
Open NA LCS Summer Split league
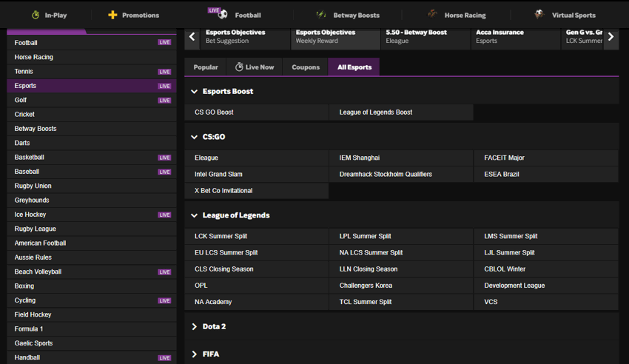(x=401, y=253)
